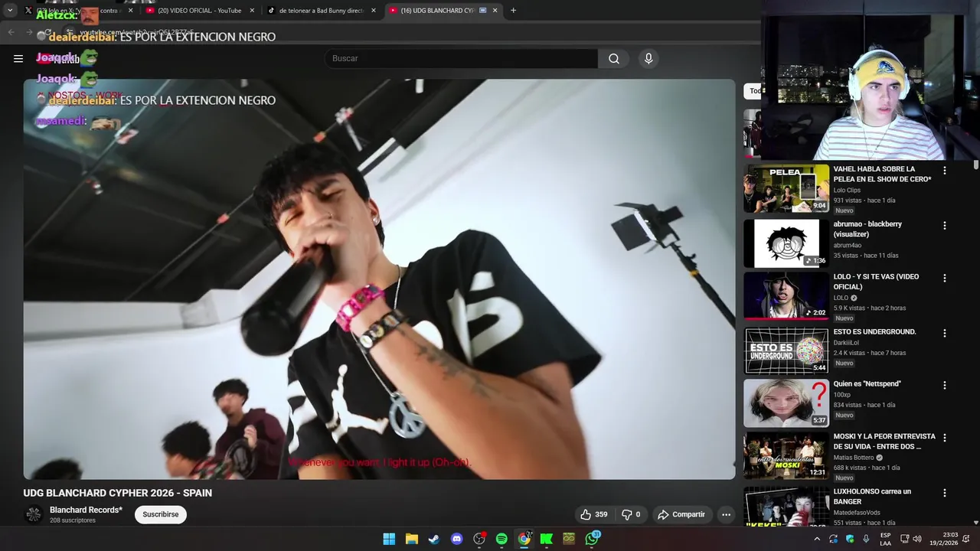
Task: Close the VIDEO OFICIAL YouTube tab
Action: (x=252, y=10)
